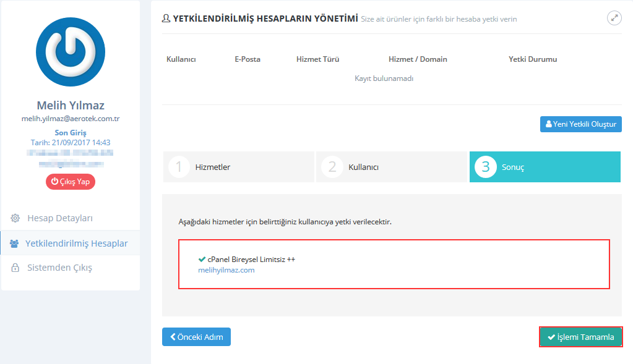Click the lock icon beside Sistemden Çıkış
This screenshot has width=633, height=364.
[x=15, y=268]
